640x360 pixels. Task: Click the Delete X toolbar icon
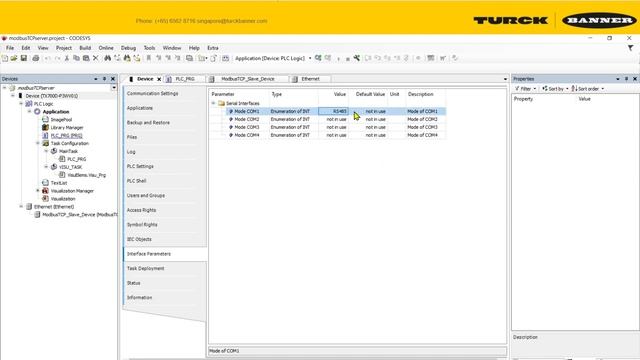pos(96,58)
